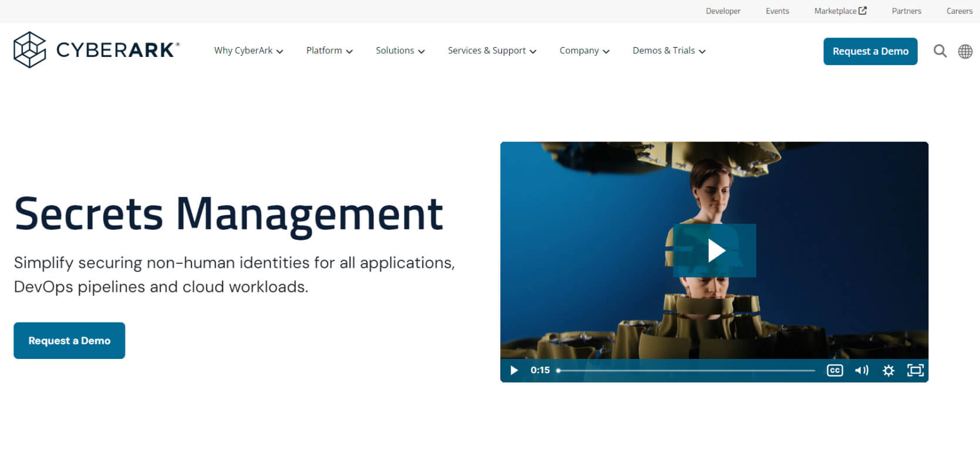
Task: Click the 0:15 video duration label
Action: tap(540, 370)
